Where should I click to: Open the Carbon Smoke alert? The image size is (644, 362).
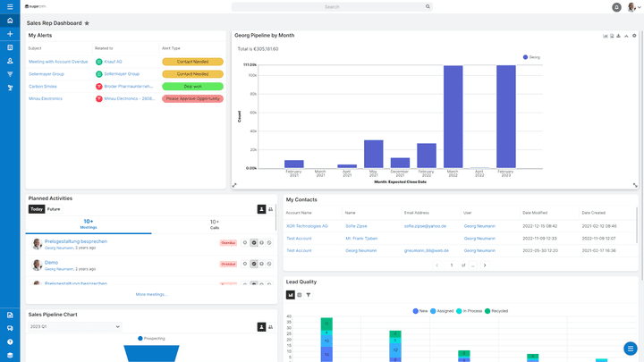tap(43, 86)
